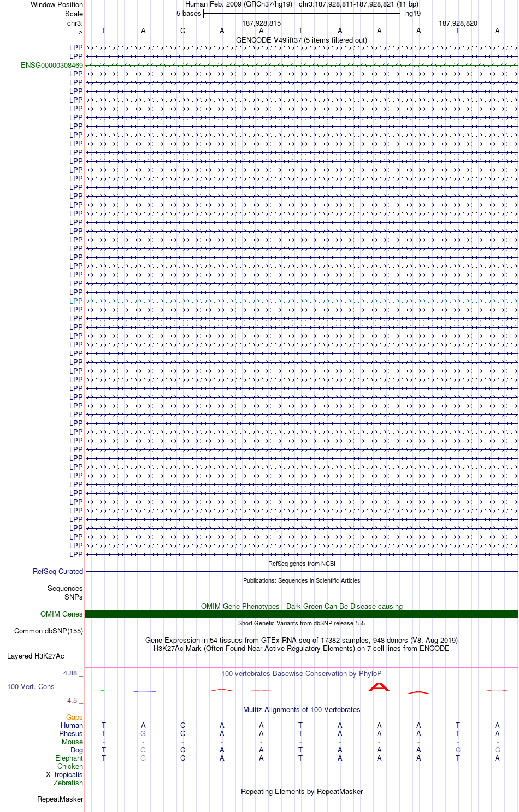Screen dimensions: 519x812
Task: Click the Zebrafish alignment row label
Action: point(68,783)
